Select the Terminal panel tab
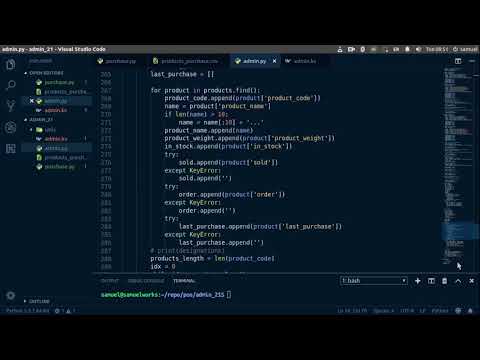480x360 pixels. point(184,281)
